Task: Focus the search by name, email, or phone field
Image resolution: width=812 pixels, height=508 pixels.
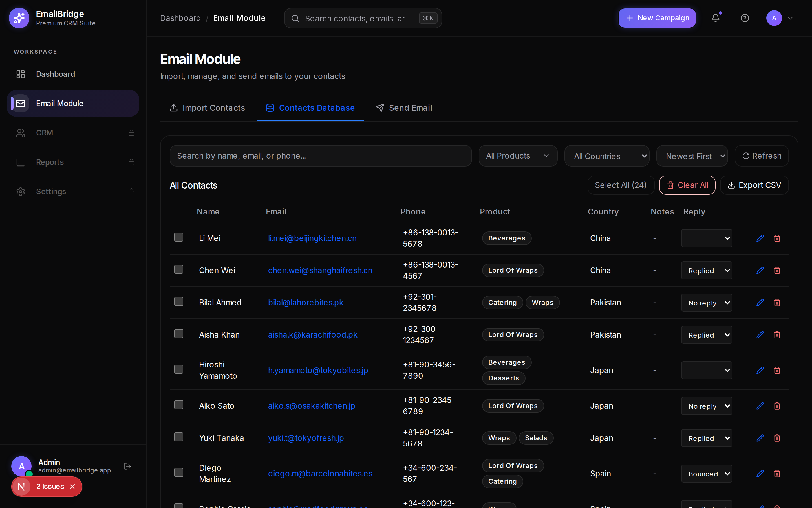Action: (x=321, y=156)
